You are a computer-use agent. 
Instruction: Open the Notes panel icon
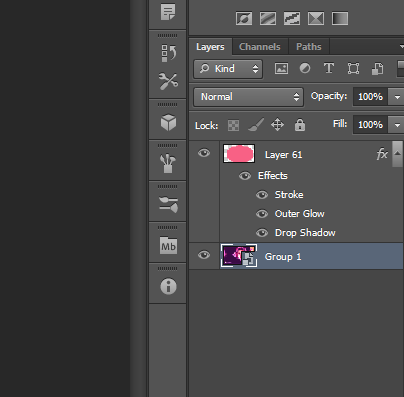[168, 12]
